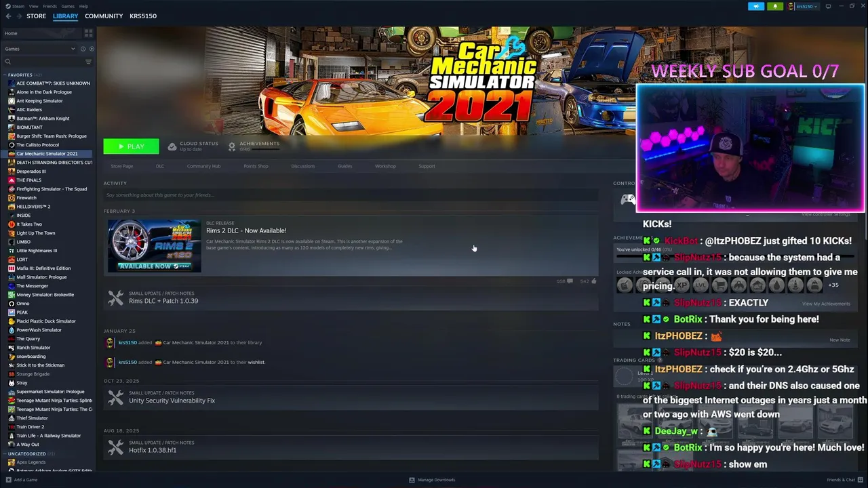Screen dimensions: 868x488
Task: Open the green notifications bell
Action: tap(775, 6)
